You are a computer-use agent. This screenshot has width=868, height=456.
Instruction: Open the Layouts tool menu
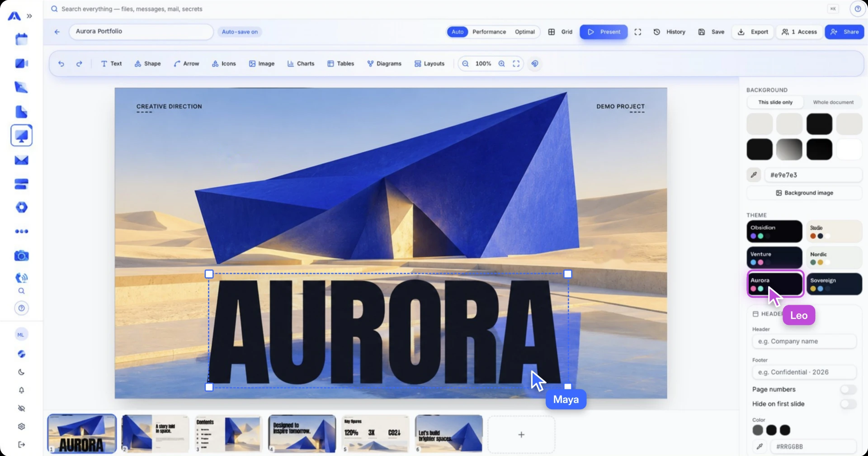(x=429, y=64)
